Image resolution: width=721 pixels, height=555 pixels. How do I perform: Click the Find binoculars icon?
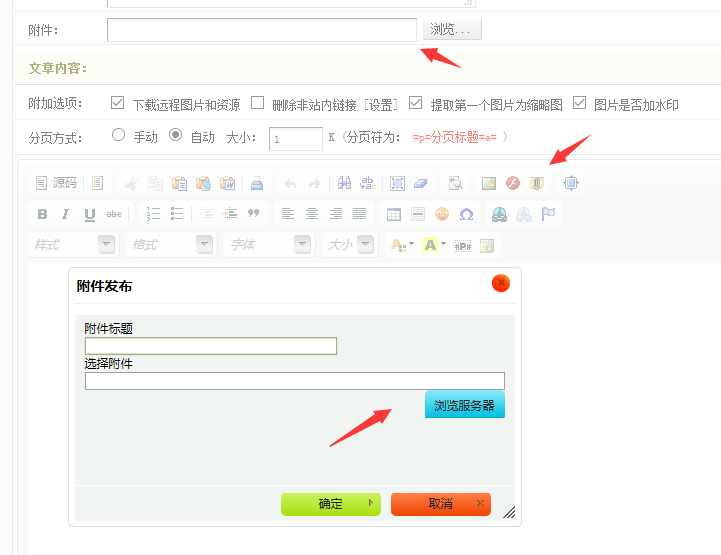pyautogui.click(x=344, y=183)
